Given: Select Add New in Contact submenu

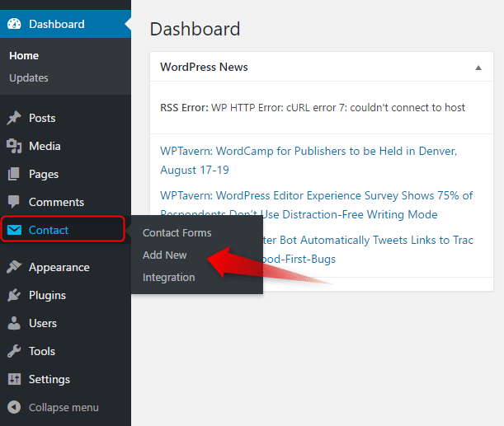Looking at the screenshot, I should [x=164, y=255].
